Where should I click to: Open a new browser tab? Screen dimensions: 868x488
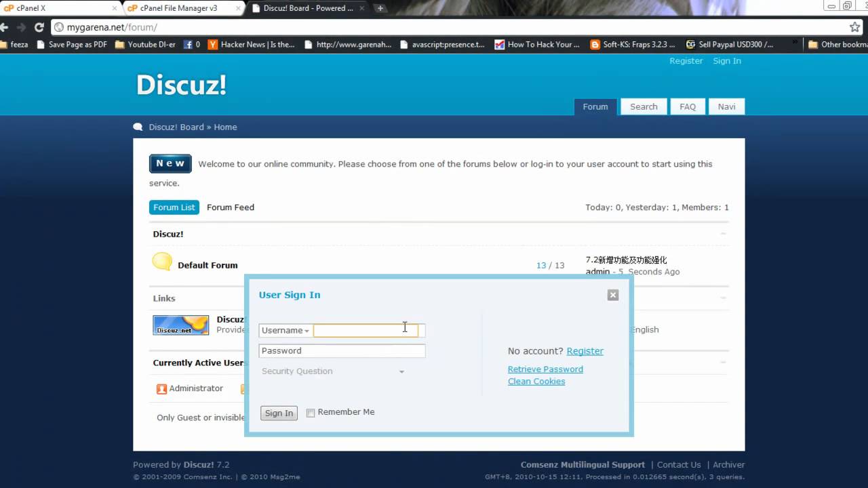point(380,8)
